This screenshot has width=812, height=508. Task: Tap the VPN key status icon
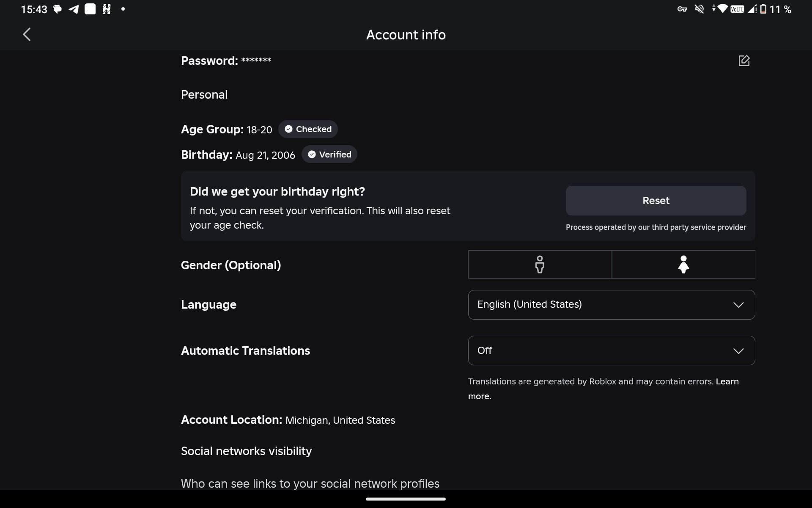coord(682,9)
